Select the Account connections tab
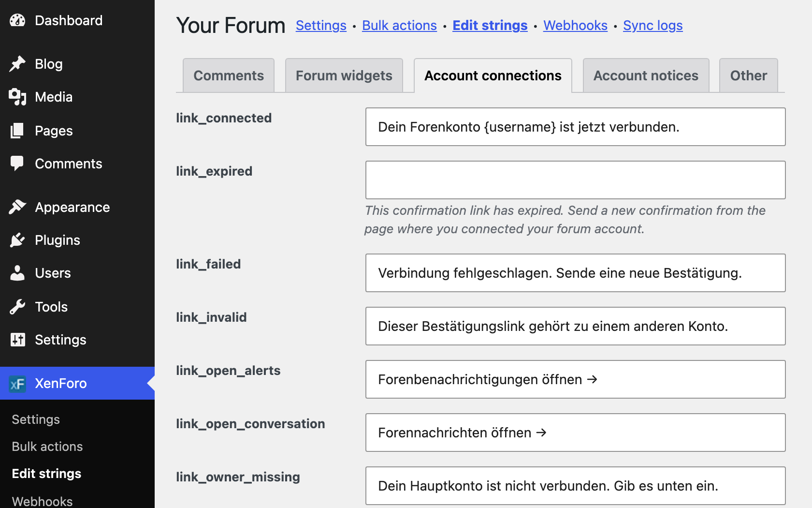Image resolution: width=812 pixels, height=508 pixels. [493, 75]
